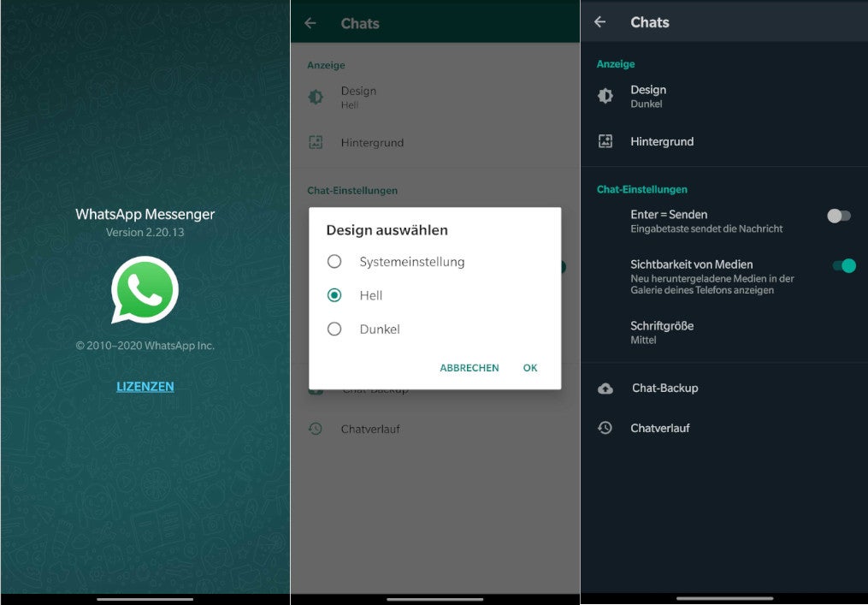Click '© 2010–2020 WhatsApp Inc.' text

click(x=145, y=346)
